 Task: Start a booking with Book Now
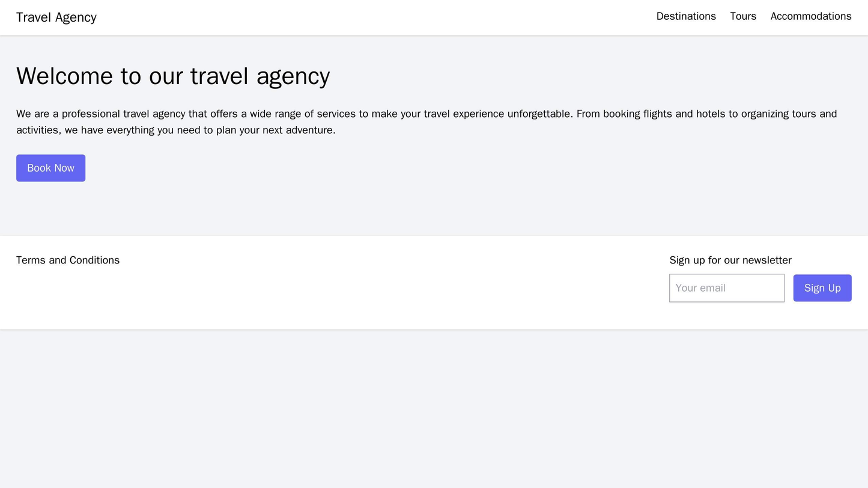[50, 168]
